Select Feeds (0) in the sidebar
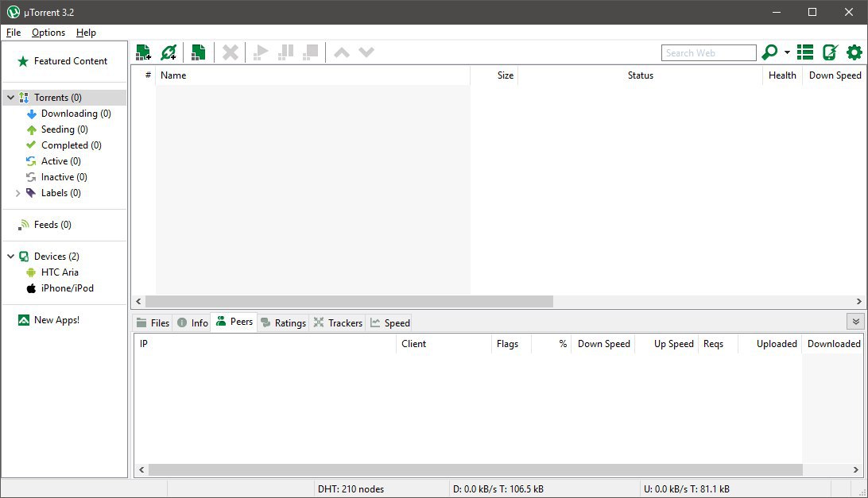Viewport: 868px width, 498px height. [52, 225]
